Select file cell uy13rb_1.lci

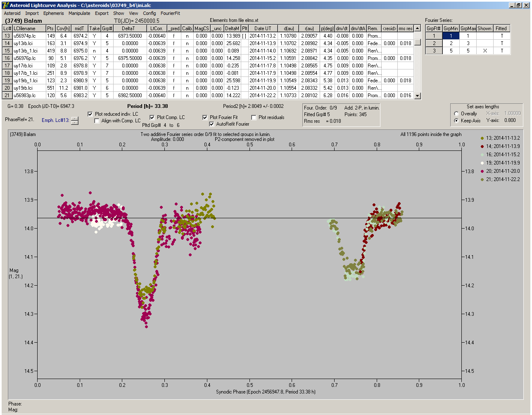point(28,51)
